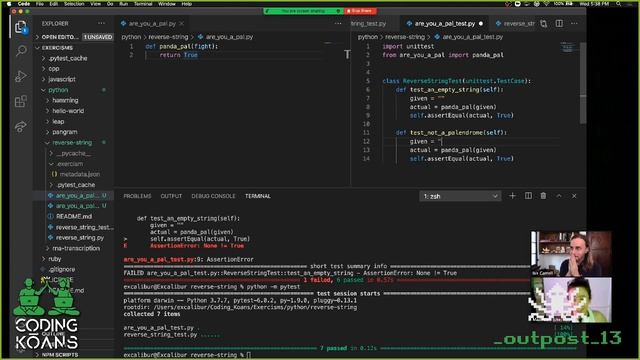The width and height of the screenshot is (640, 360).
Task: Collapse the EXERCISMS folder section
Action: point(57,48)
